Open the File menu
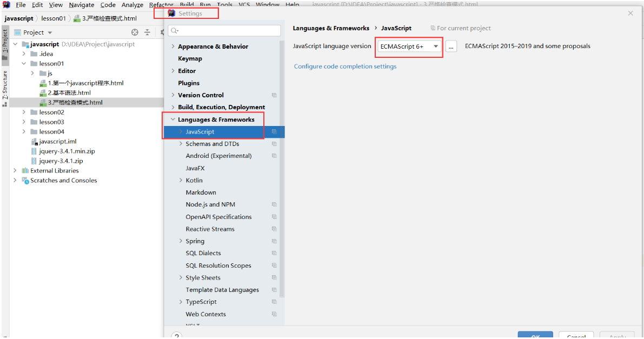 (21, 5)
